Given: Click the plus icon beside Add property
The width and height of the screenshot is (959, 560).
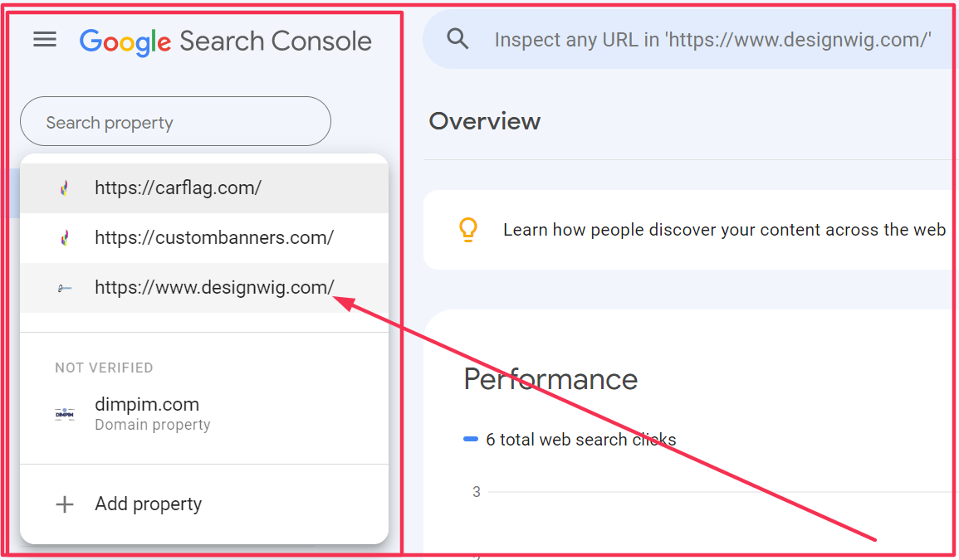Looking at the screenshot, I should pos(65,504).
